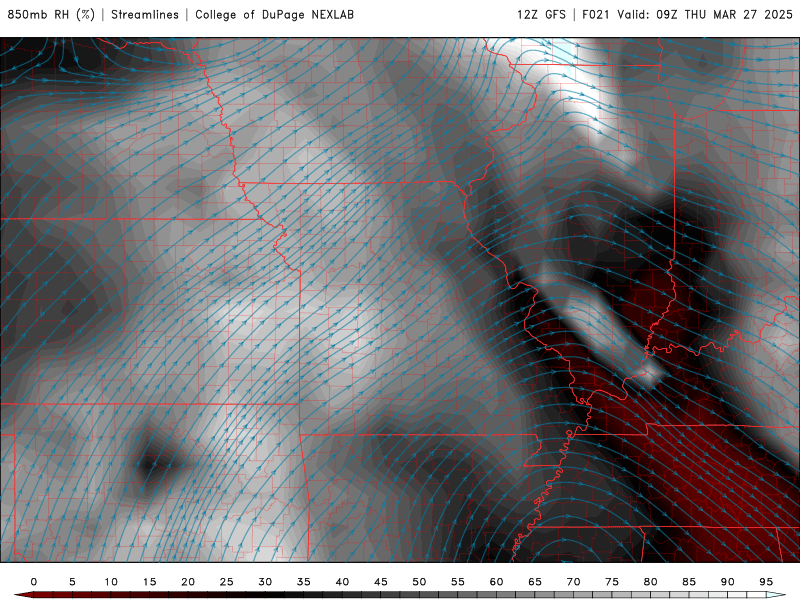
Task: Click legend value '25' on the scale
Action: pos(226,582)
